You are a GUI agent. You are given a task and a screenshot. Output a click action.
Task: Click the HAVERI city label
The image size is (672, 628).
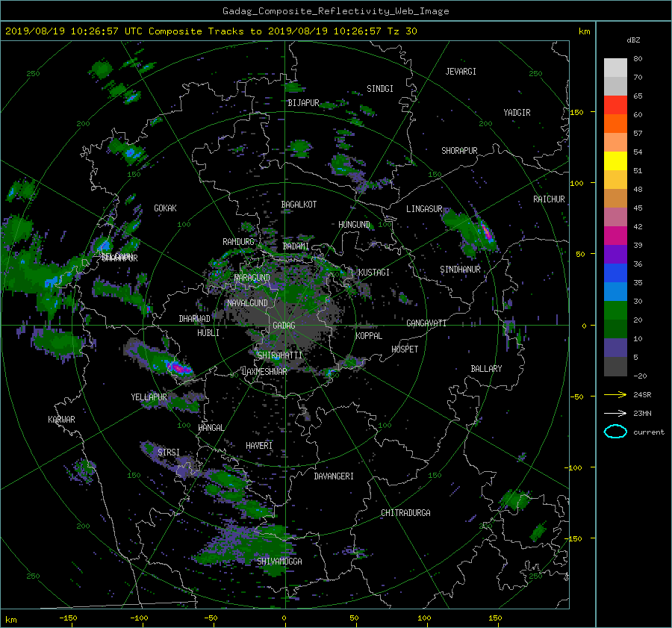tap(259, 446)
